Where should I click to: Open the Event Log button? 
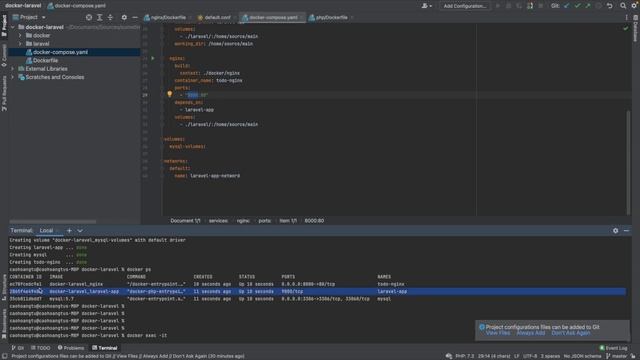[x=613, y=348]
